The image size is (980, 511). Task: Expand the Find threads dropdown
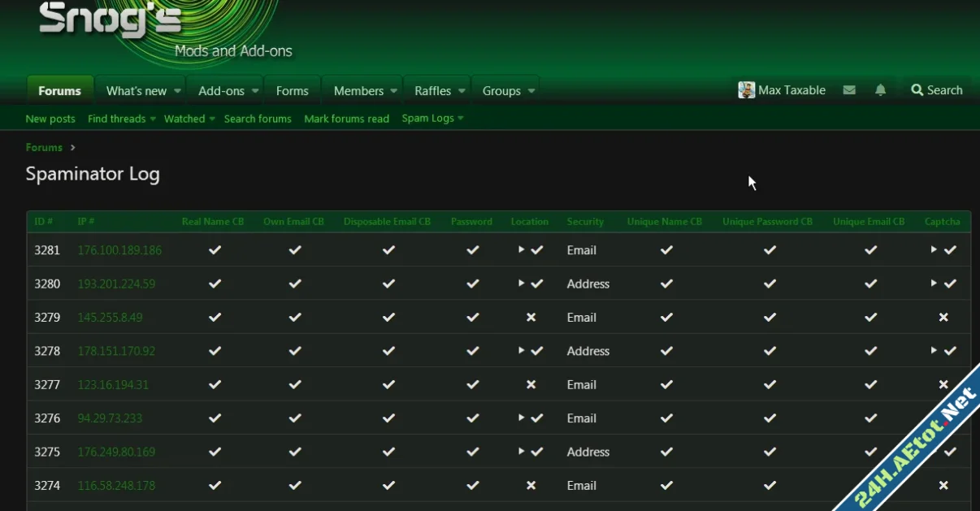(x=152, y=119)
